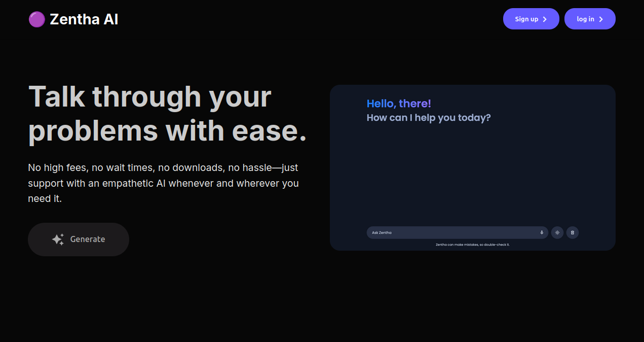
Task: Click the 'Talk through your problems' headline
Action: 150,96
